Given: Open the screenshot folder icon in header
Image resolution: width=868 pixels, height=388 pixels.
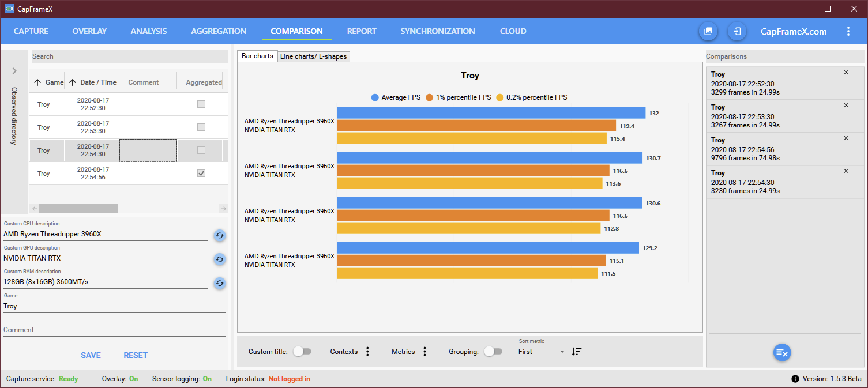Looking at the screenshot, I should (708, 31).
